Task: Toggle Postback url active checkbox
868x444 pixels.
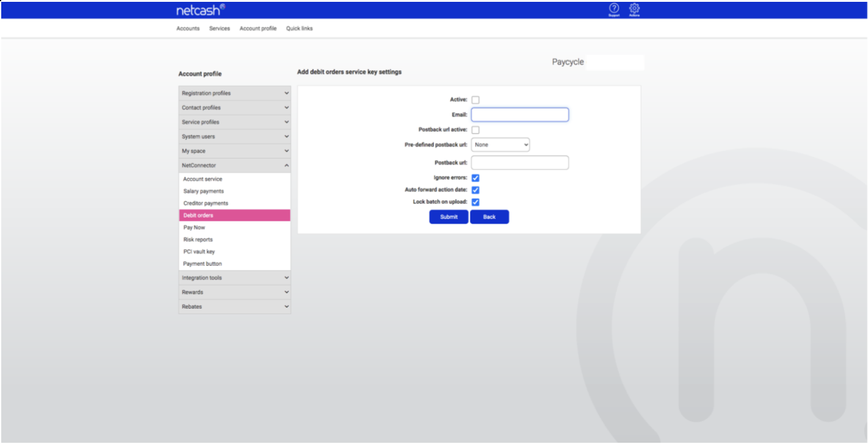Action: 476,130
